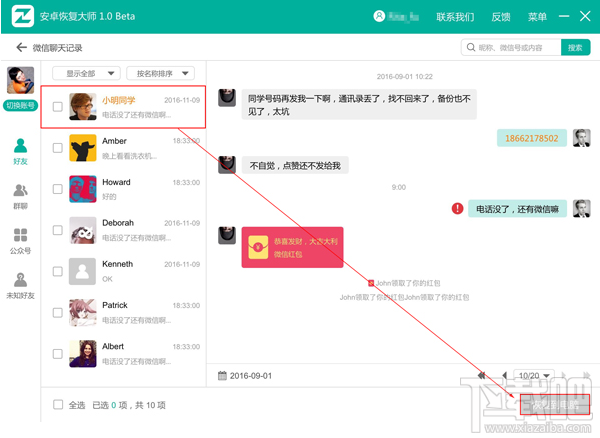Check the box for Kenneth

click(x=58, y=271)
